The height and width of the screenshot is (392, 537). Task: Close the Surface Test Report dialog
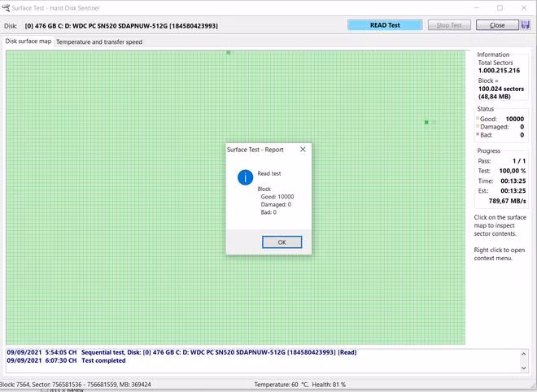(303, 150)
